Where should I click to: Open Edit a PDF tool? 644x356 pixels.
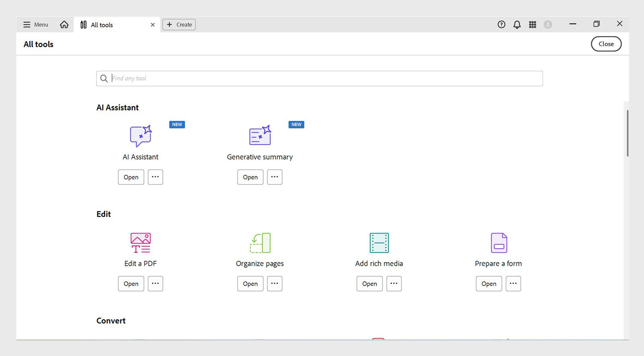131,284
